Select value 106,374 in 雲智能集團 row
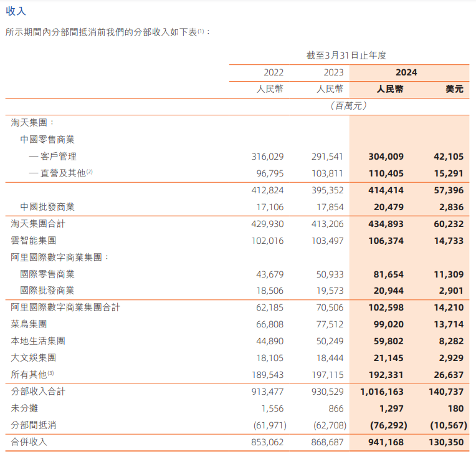 click(386, 241)
